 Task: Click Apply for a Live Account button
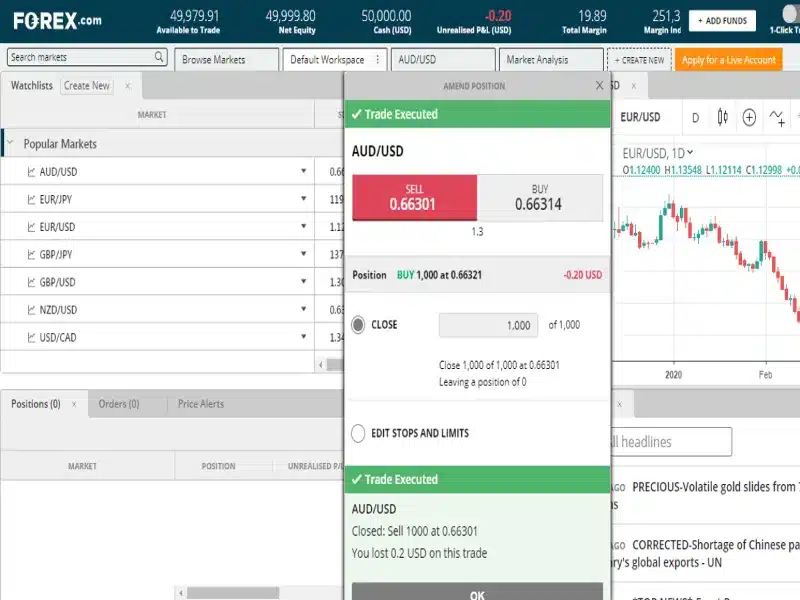point(729,60)
